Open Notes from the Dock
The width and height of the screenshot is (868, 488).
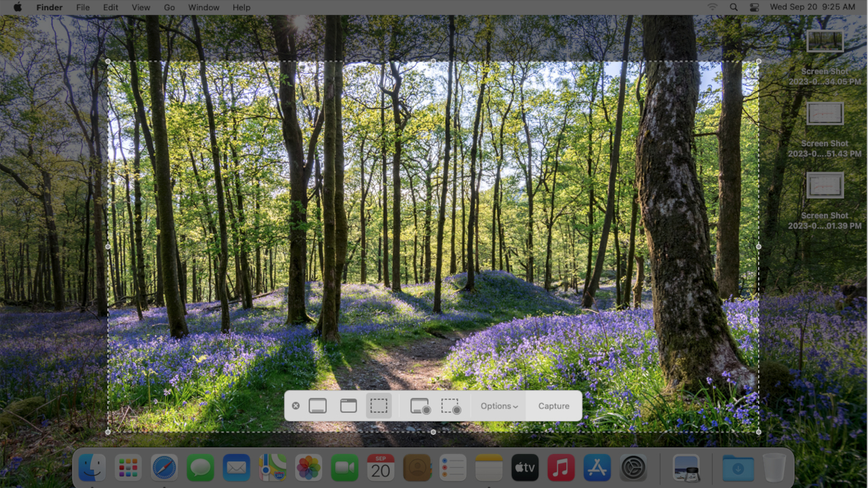coord(489,468)
